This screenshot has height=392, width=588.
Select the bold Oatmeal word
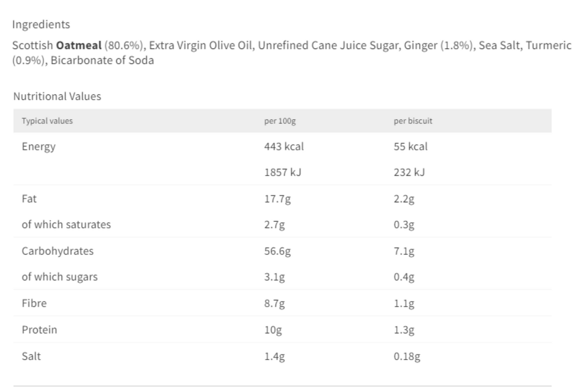79,45
